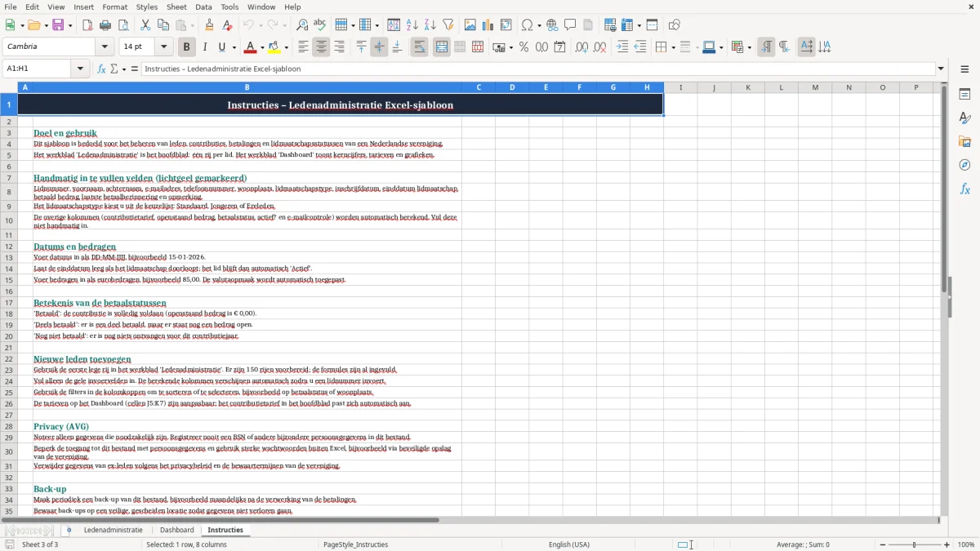Sort ascending
This screenshot has width=980, height=551.
(412, 25)
